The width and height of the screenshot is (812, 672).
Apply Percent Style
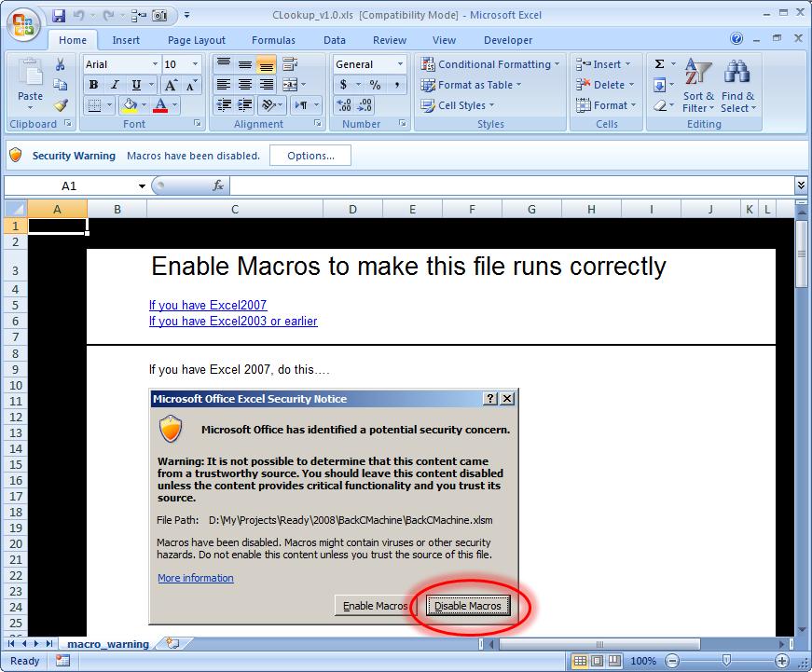point(375,85)
